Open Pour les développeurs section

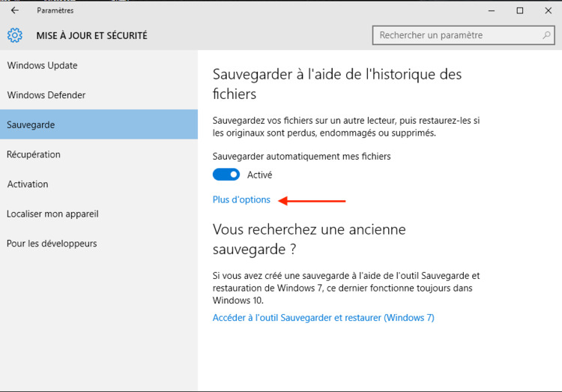(x=52, y=244)
